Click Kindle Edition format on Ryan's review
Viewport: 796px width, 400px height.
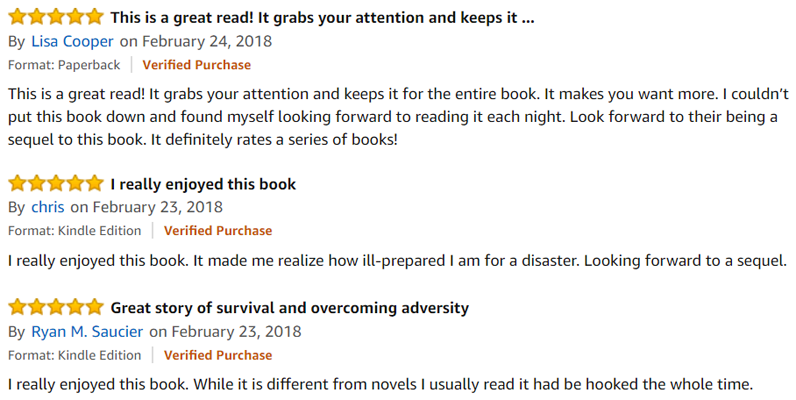click(75, 355)
